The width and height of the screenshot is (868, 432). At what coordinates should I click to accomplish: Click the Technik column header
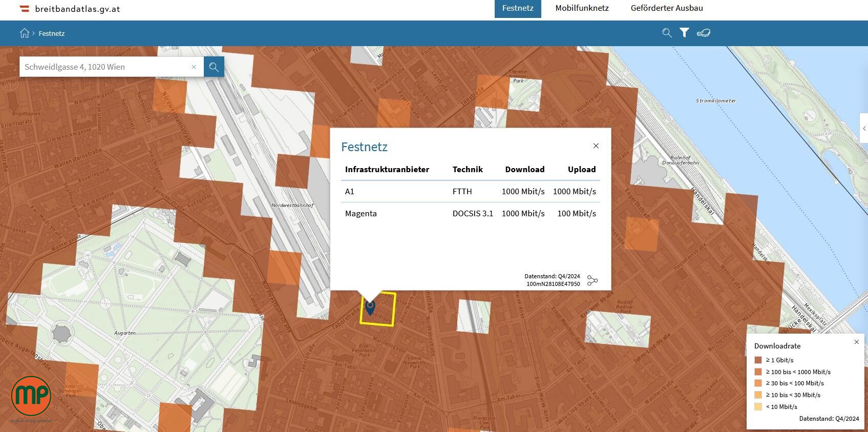point(468,170)
